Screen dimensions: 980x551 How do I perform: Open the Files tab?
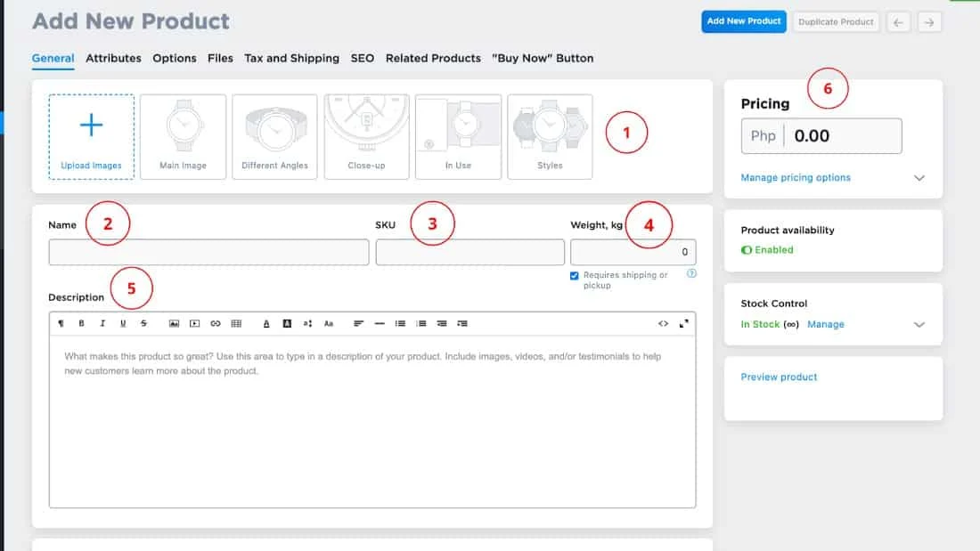[x=220, y=58]
